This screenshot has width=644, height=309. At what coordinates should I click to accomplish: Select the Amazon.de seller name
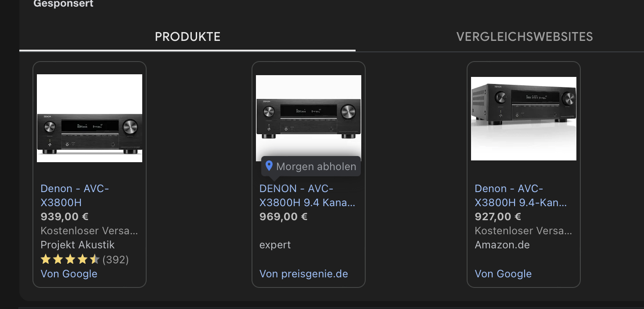[502, 245]
